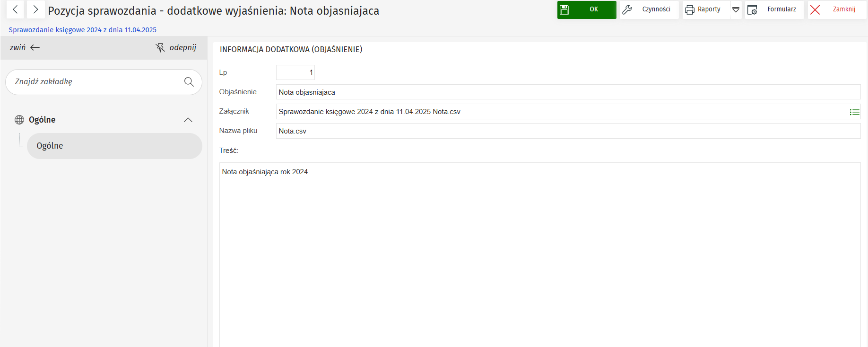Image resolution: width=868 pixels, height=347 pixels.
Task: Unpin the sidebar using odepnij
Action: pos(176,47)
